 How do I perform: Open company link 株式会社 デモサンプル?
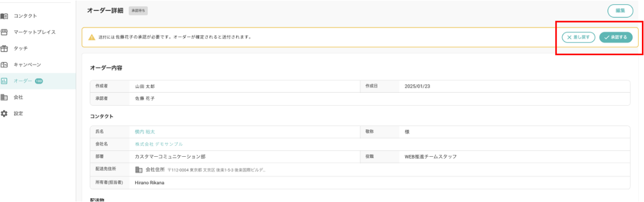159,144
